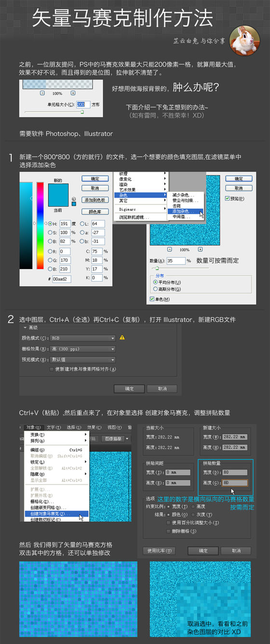Zoom out the Add Noise preview
Image resolution: width=270 pixels, height=644 pixels.
(x=170, y=250)
